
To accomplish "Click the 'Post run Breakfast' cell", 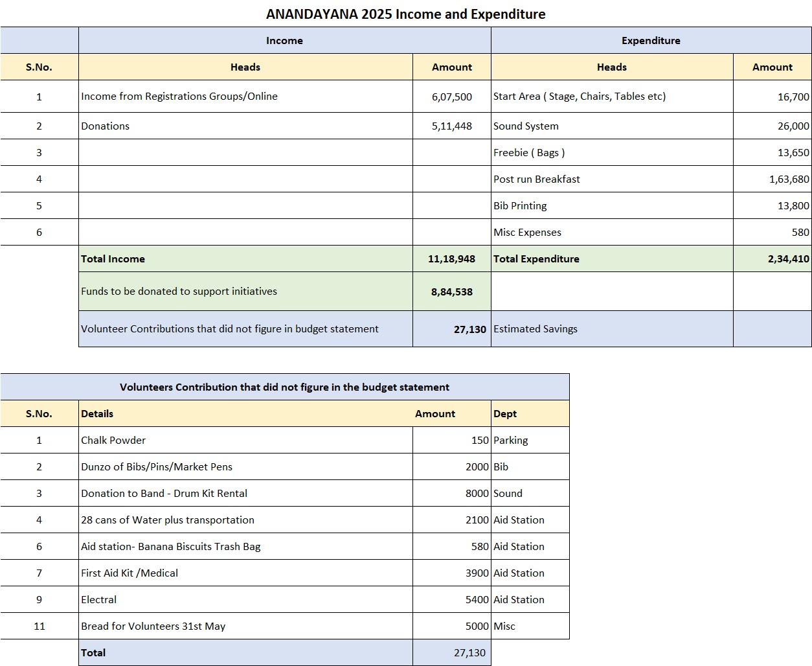I will click(612, 179).
